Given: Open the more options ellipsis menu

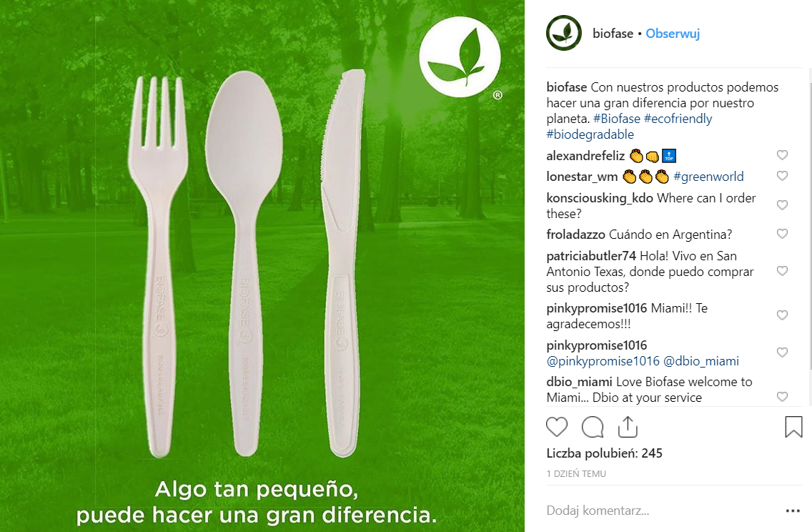Looking at the screenshot, I should [793, 511].
